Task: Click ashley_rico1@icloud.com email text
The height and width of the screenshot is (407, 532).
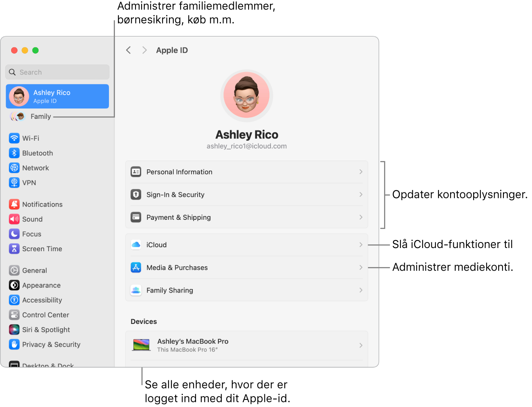Action: pos(247,146)
